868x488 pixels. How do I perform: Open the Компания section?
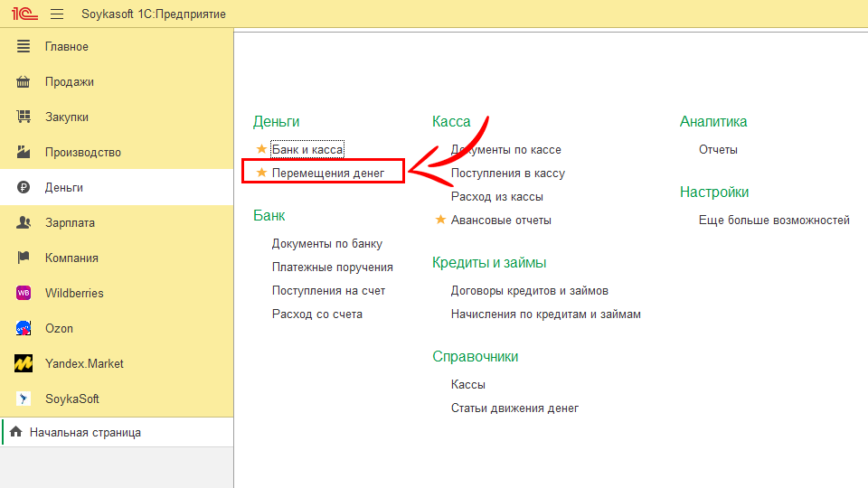pos(71,258)
